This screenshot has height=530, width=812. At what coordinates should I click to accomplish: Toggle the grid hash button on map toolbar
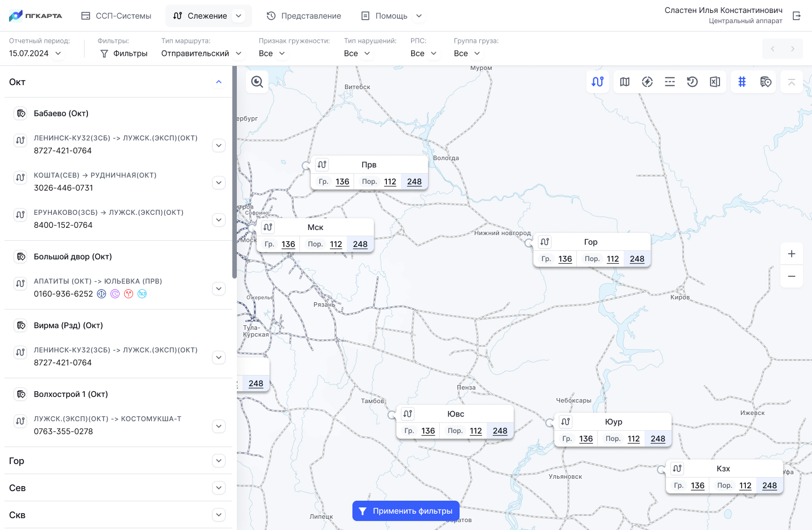[x=742, y=82]
